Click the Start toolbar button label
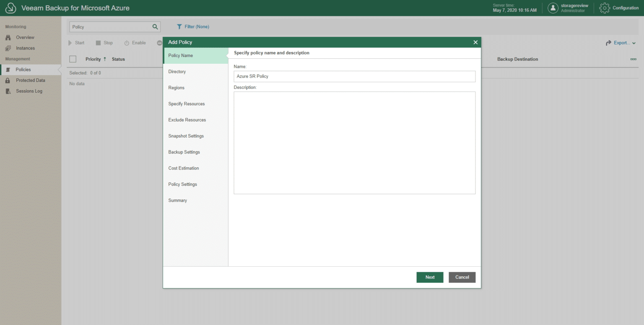Image resolution: width=644 pixels, height=325 pixels. [80, 43]
